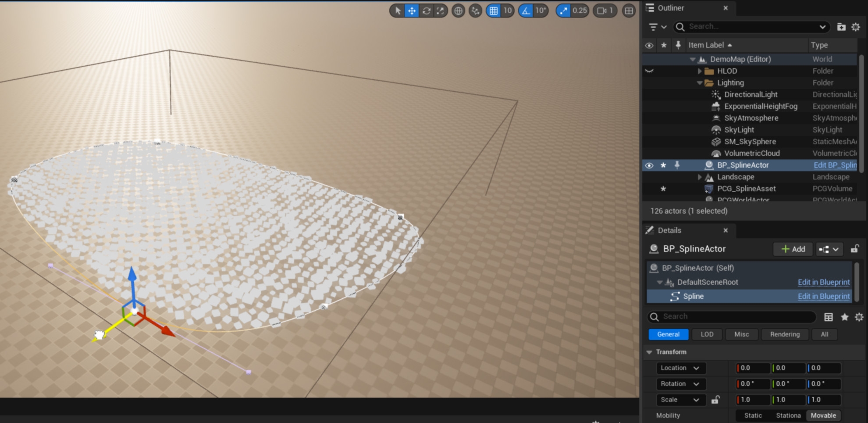The height and width of the screenshot is (423, 868).
Task: Select the rotate transform tool
Action: [x=426, y=11]
